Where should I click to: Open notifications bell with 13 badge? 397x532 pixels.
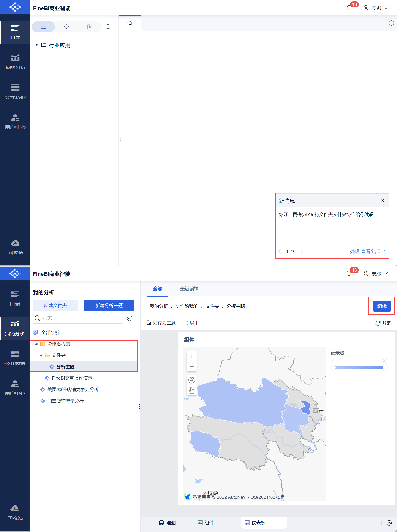tap(349, 8)
